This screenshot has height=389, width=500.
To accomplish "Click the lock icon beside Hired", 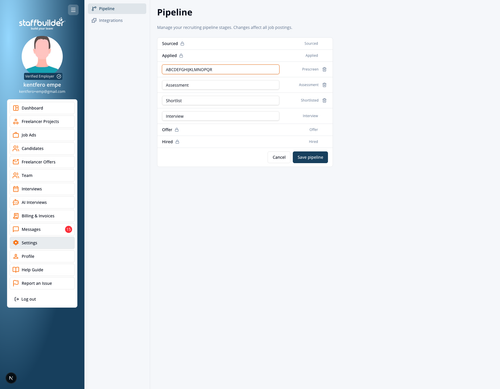I will [177, 142].
